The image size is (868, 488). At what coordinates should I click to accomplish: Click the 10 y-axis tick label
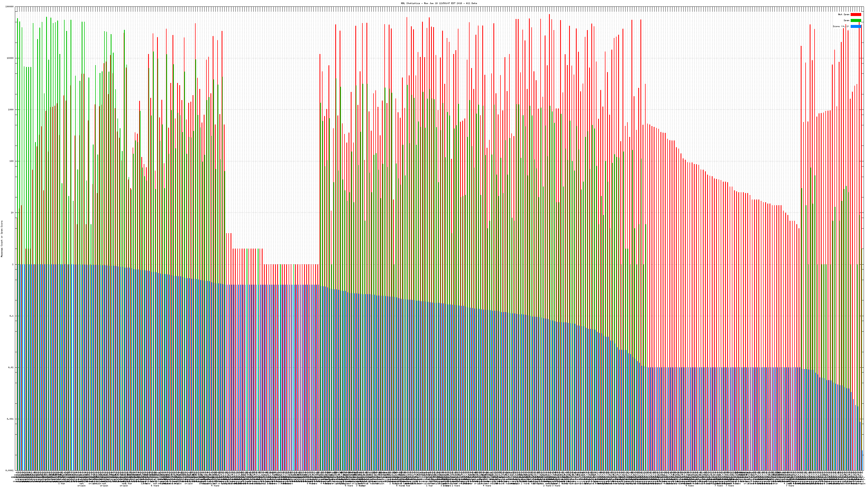(12, 213)
